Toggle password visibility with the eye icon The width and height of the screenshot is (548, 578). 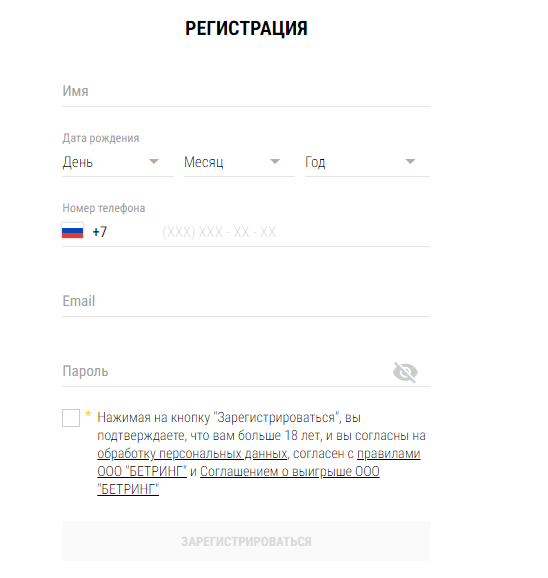pos(405,372)
